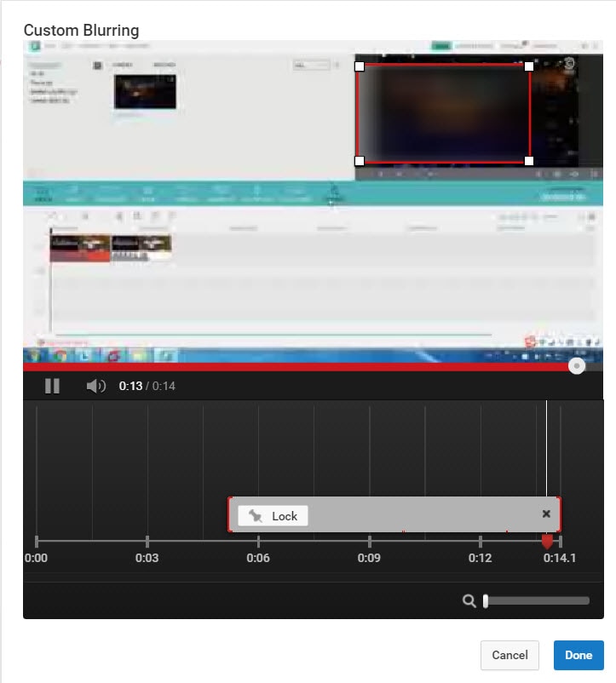Click the 0:09 timeline tick mark
Image resolution: width=616 pixels, height=683 pixels.
coord(370,542)
